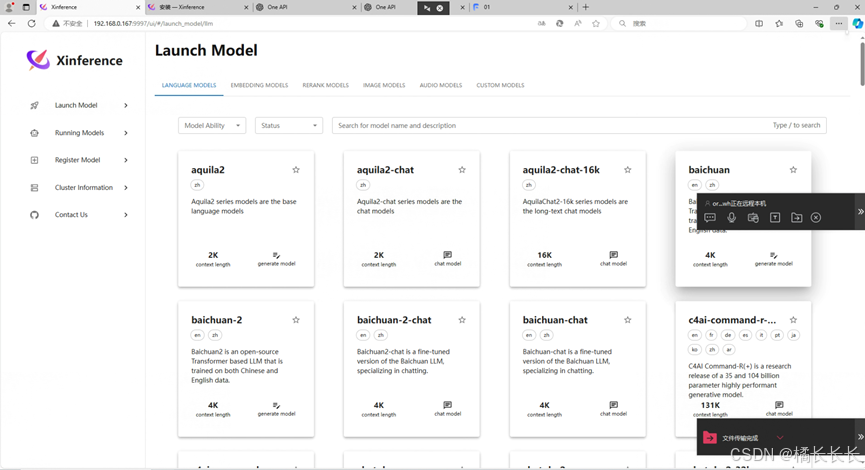Expand the Running Models sidebar chevron
The height and width of the screenshot is (470, 865).
click(126, 133)
